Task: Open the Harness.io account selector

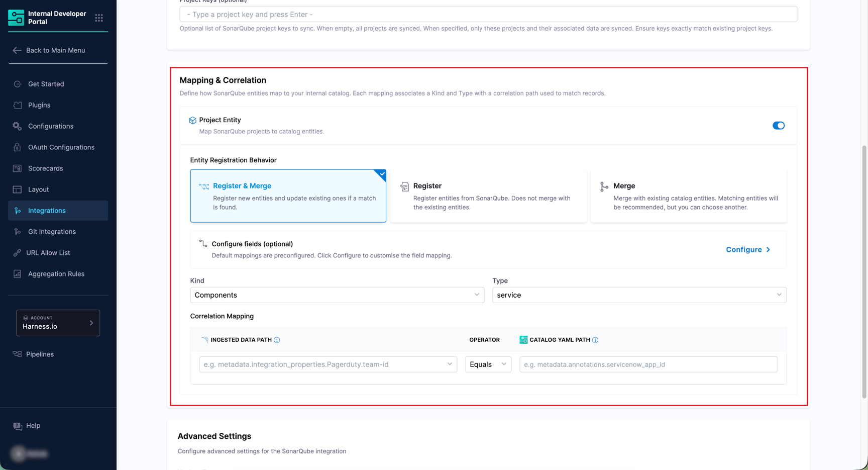Action: click(58, 323)
